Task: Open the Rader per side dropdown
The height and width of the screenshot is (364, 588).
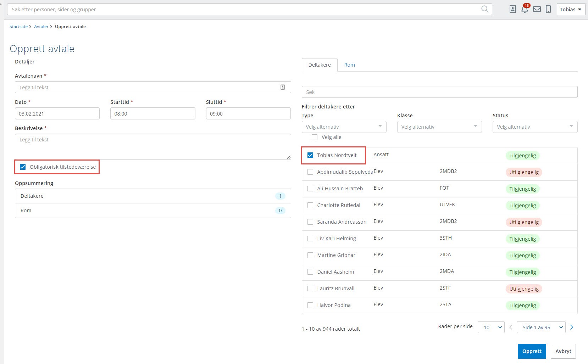Action: click(491, 327)
